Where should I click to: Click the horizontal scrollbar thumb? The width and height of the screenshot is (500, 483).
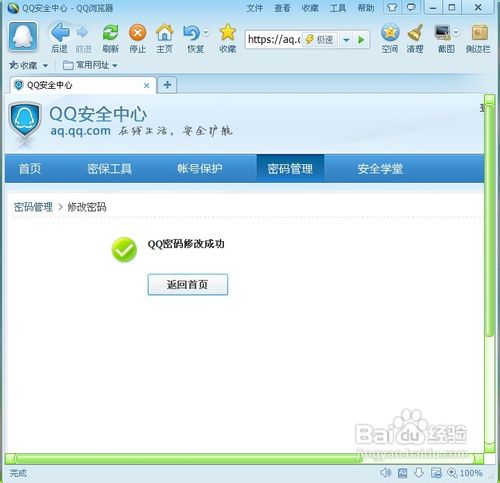(x=188, y=459)
